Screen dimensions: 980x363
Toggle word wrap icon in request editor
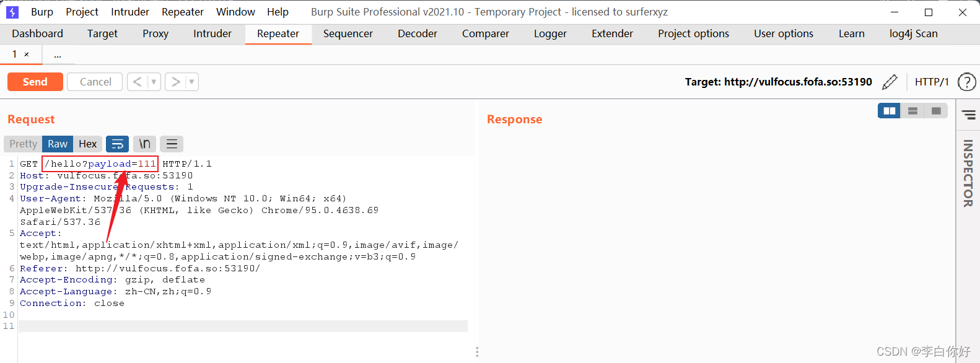pos(118,144)
